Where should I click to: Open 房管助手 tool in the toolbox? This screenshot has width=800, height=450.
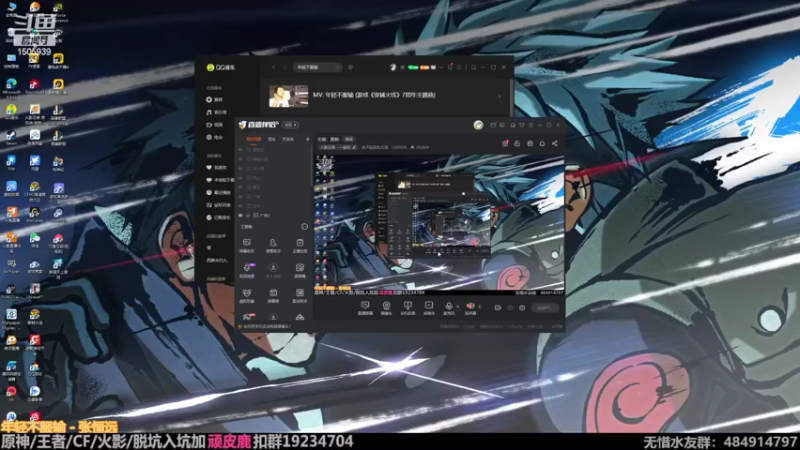point(273,245)
